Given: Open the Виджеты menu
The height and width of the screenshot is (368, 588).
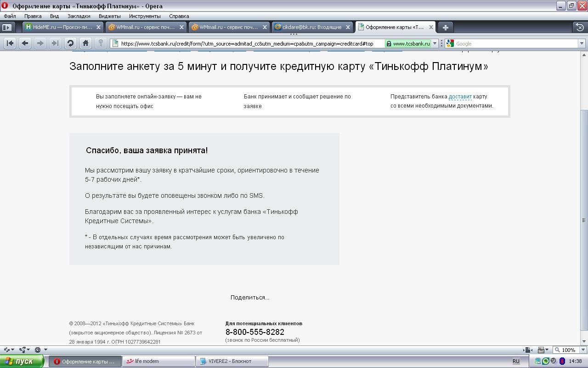Looking at the screenshot, I should tap(109, 16).
